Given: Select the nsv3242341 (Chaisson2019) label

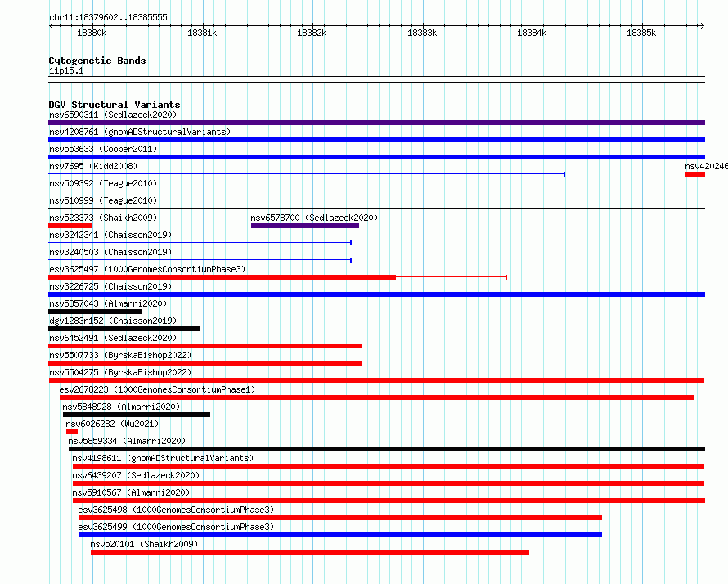Looking at the screenshot, I should click(x=110, y=235).
